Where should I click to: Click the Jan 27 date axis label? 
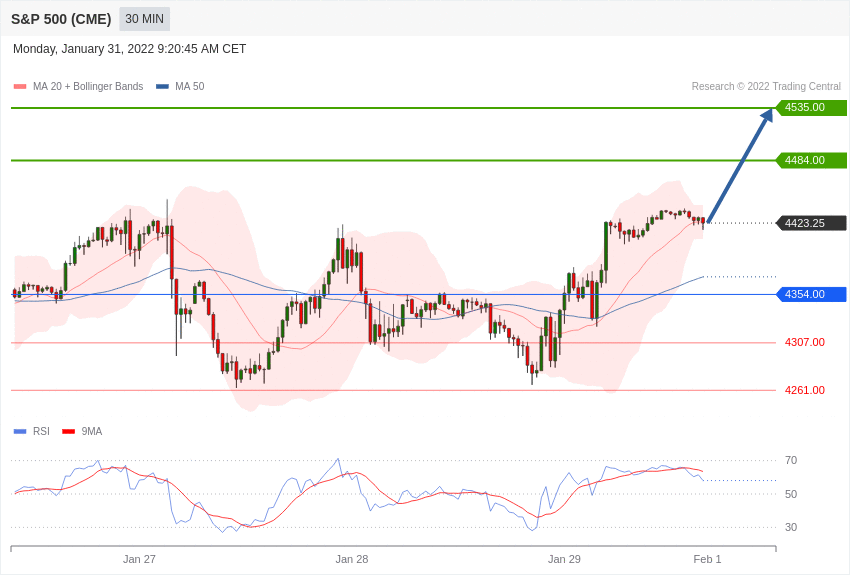pyautogui.click(x=139, y=559)
